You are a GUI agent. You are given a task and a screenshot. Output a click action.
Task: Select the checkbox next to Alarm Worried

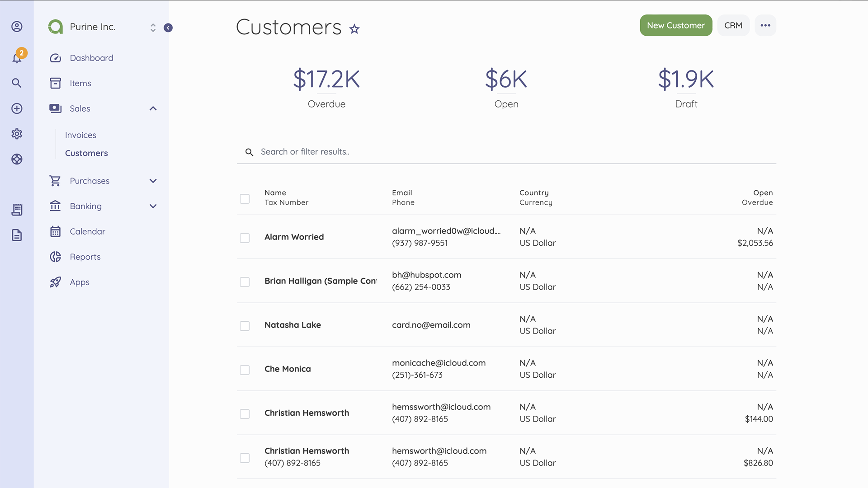pos(245,238)
